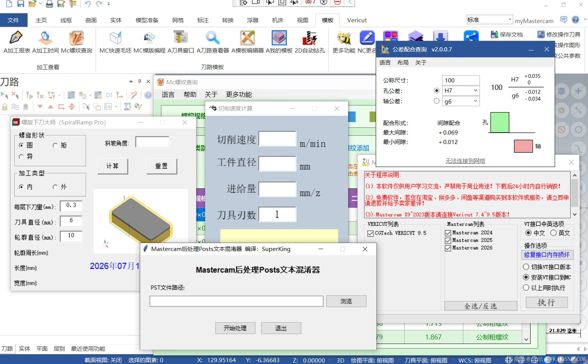588x364 pixels.
Task: Click the PST文件路径 input field
Action: tap(237, 301)
